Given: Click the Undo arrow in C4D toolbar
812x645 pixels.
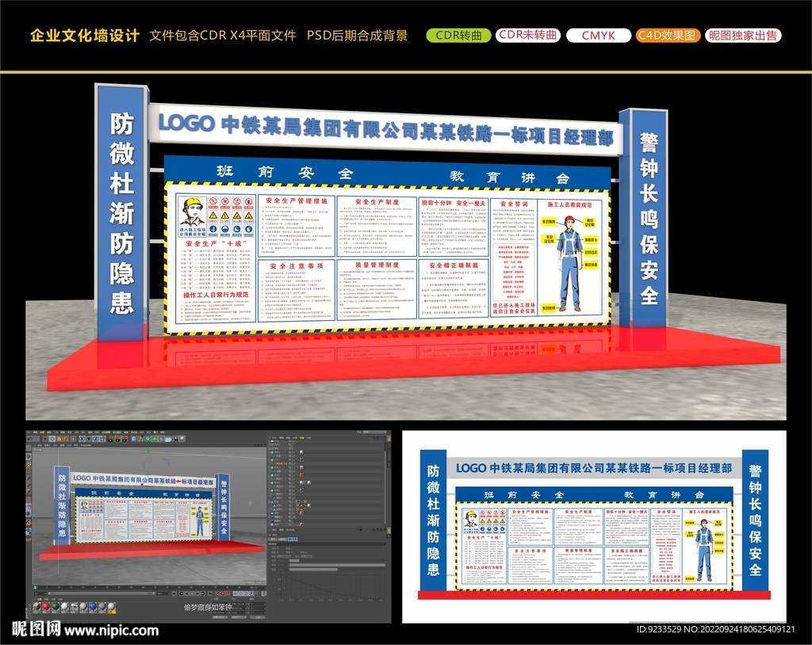Looking at the screenshot, I should click(31, 438).
